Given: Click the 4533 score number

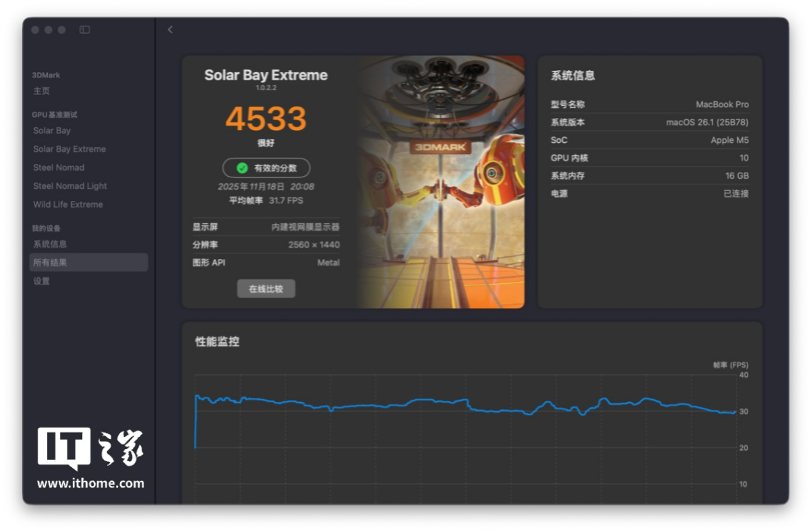Looking at the screenshot, I should pos(266,119).
